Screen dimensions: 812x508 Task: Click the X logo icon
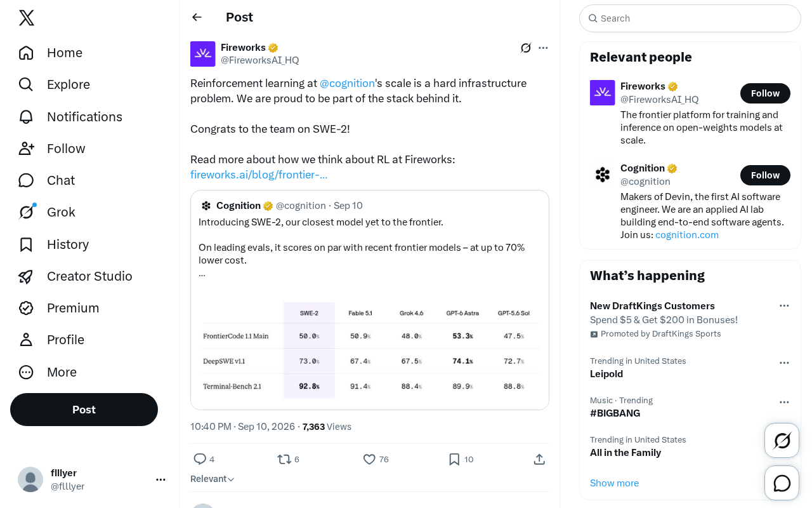point(27,18)
